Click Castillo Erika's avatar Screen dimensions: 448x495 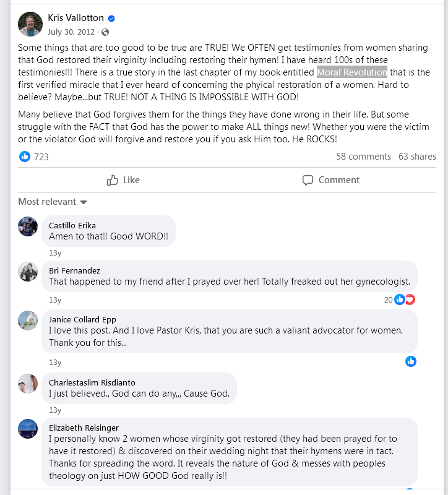28,226
